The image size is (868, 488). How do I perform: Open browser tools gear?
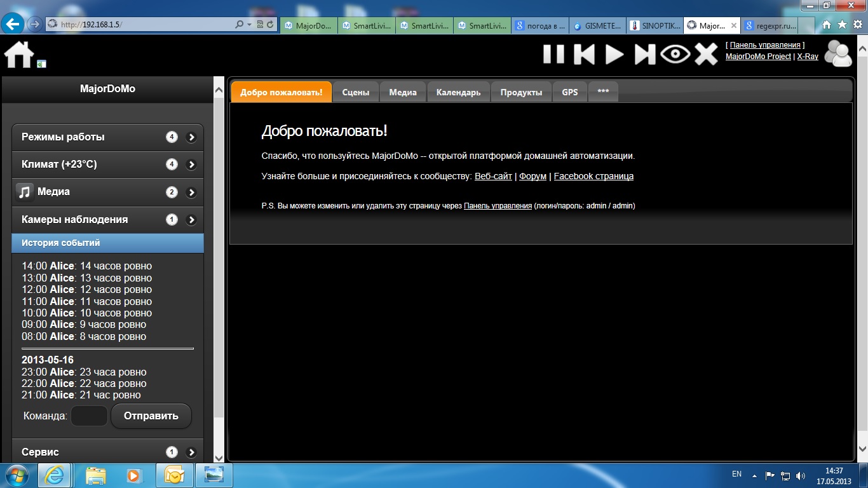pyautogui.click(x=857, y=25)
